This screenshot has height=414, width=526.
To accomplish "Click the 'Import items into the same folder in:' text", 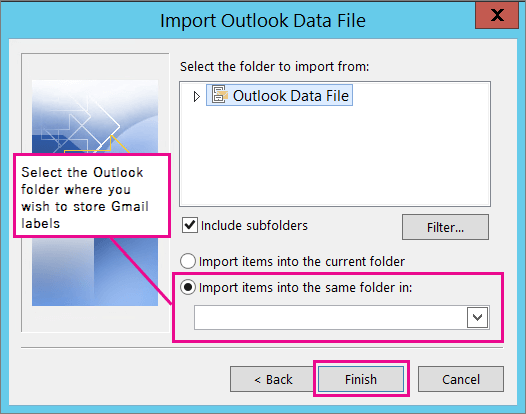I will [x=305, y=288].
